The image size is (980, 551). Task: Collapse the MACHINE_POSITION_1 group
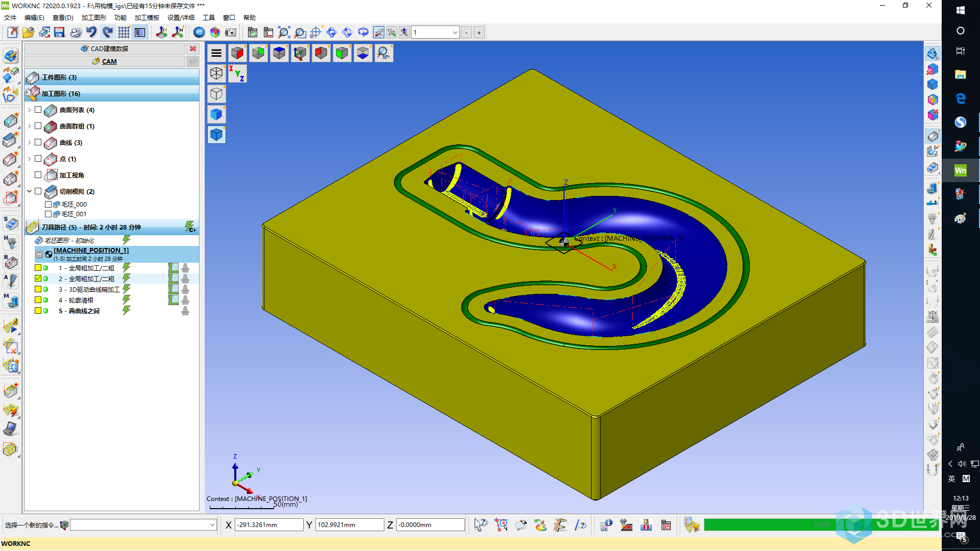point(39,254)
